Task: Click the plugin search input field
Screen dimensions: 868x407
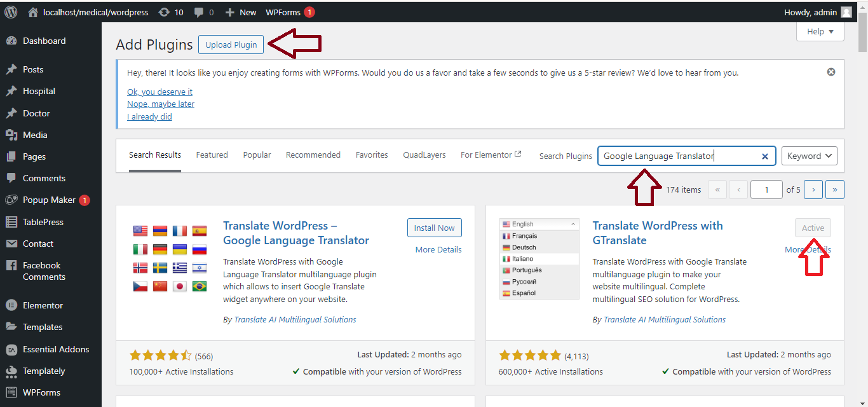Action: [x=677, y=156]
